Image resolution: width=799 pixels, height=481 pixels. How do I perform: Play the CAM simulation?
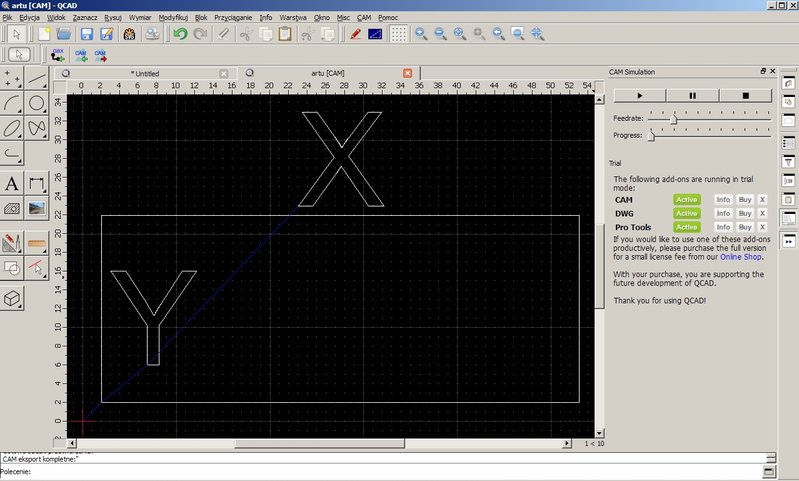point(640,95)
